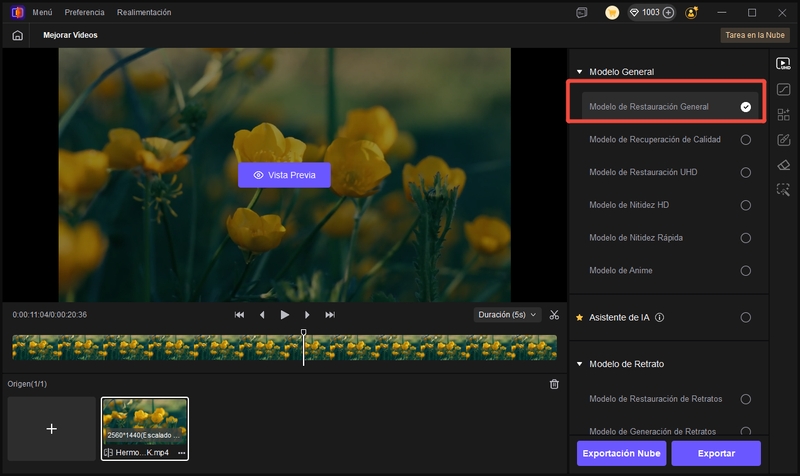Open the Preferencia menu

(x=84, y=12)
